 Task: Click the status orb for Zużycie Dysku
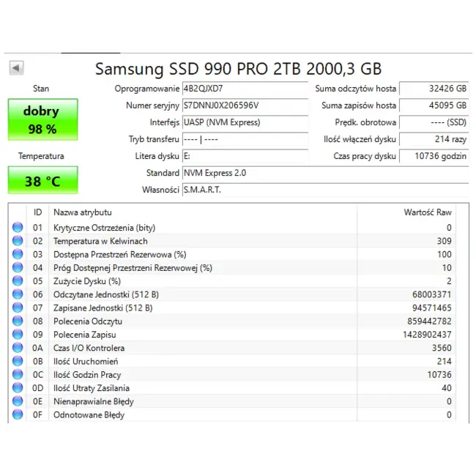[18, 280]
